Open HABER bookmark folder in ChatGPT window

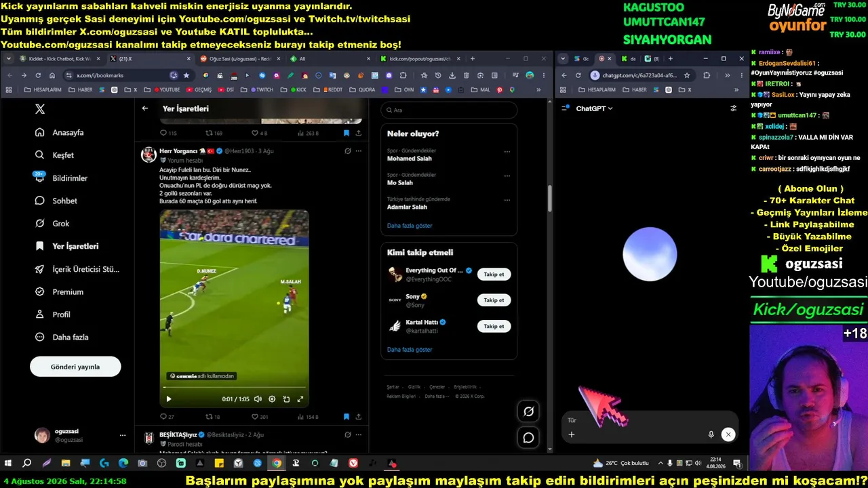click(635, 89)
